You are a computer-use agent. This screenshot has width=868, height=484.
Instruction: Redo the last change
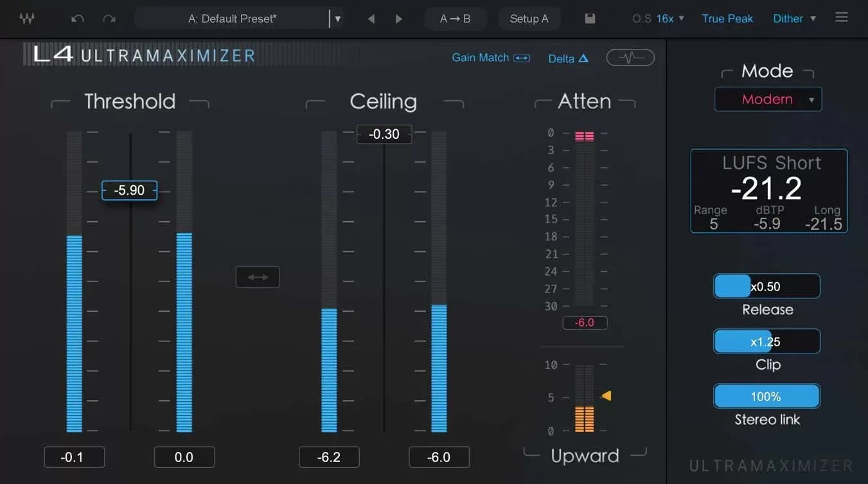click(109, 19)
